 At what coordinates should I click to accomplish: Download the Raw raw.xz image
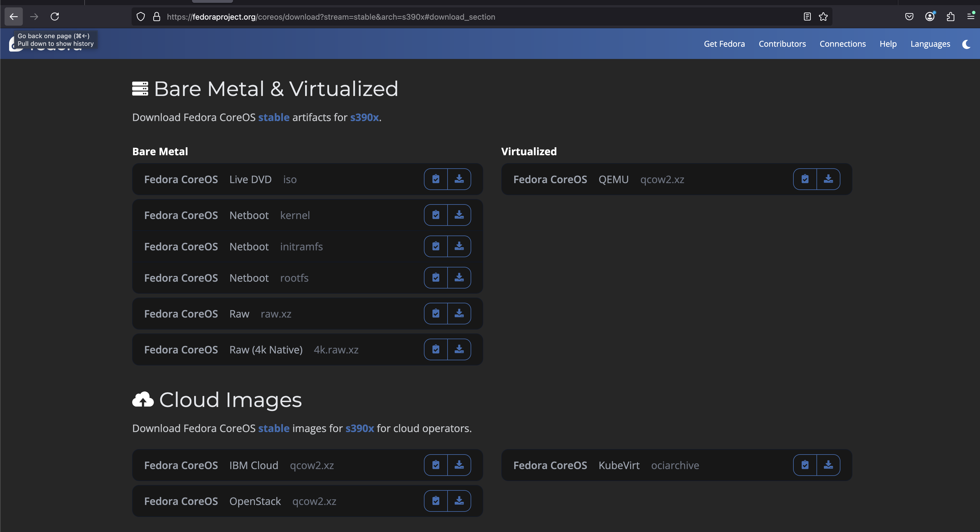[x=459, y=314]
